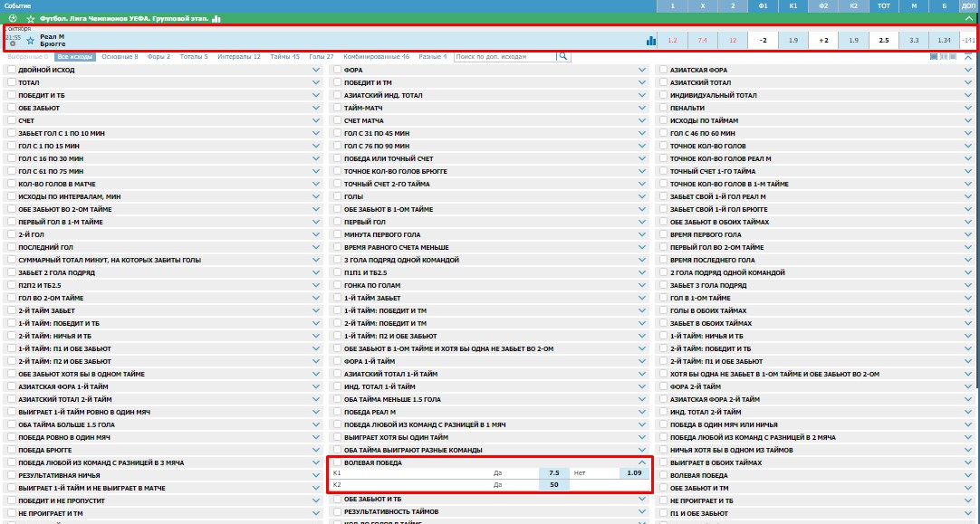The height and width of the screenshot is (524, 980).
Task: Expand the 2-Й ГОЛ market chevron
Action: click(x=315, y=234)
